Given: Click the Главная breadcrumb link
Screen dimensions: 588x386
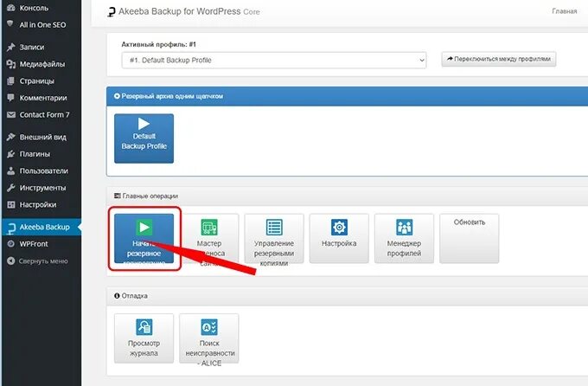Looking at the screenshot, I should point(564,11).
